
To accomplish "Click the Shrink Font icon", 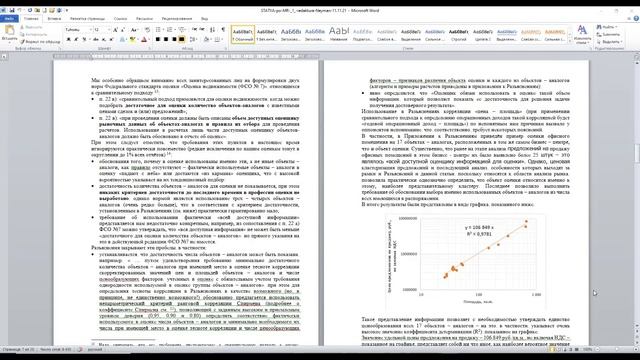I will [x=123, y=30].
